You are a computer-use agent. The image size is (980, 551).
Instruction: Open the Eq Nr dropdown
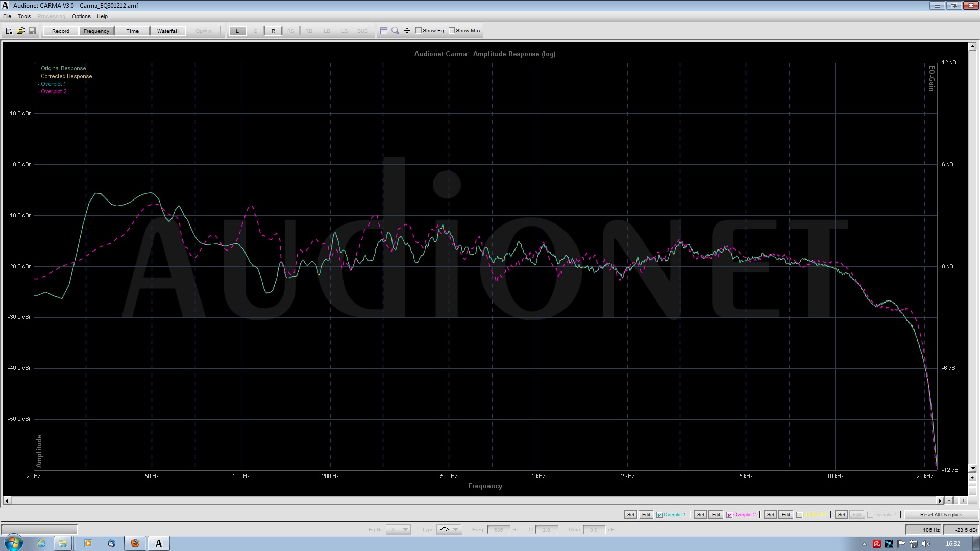click(x=405, y=530)
